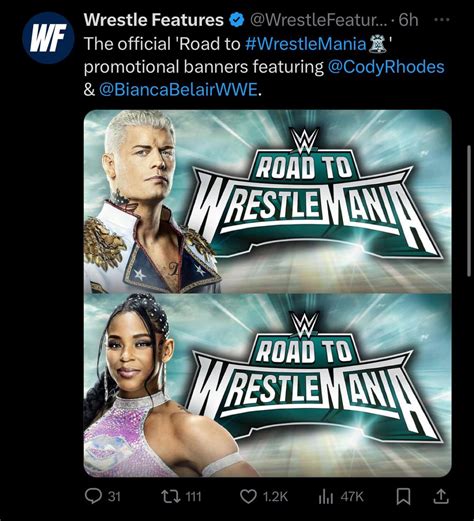Open the reply comment icon
This screenshot has height=521, width=474.
(92, 496)
